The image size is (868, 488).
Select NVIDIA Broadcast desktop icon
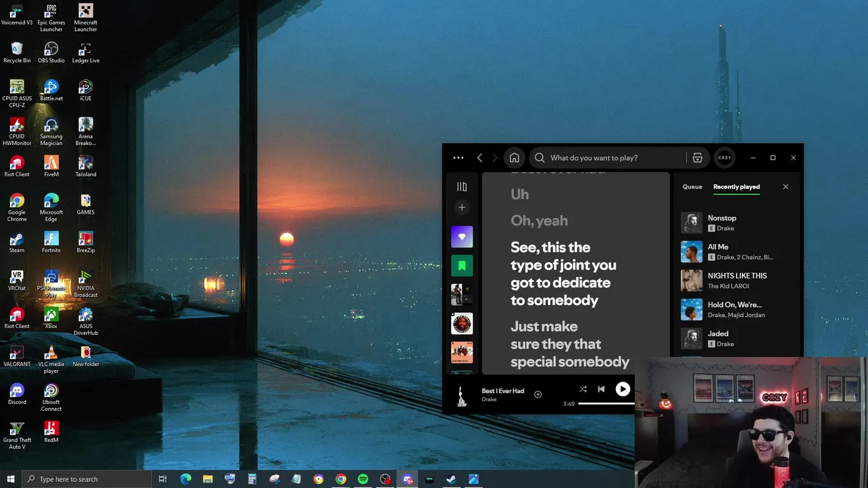pos(85,283)
